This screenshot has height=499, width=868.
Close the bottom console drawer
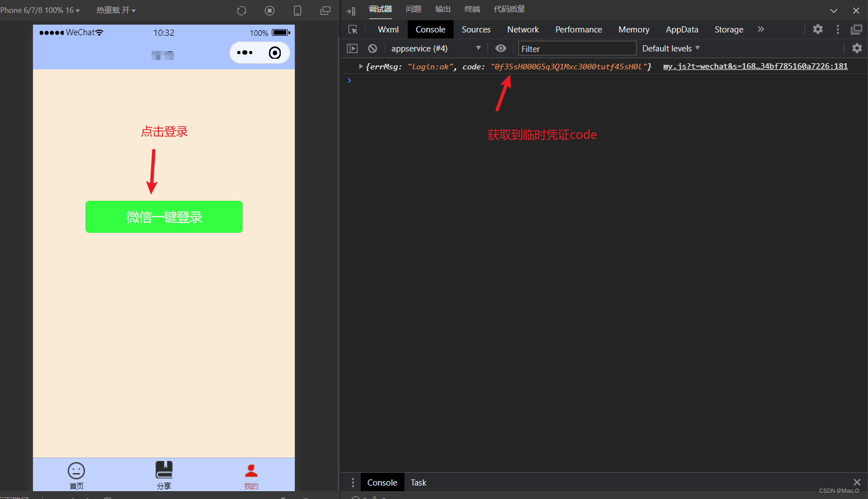(857, 482)
